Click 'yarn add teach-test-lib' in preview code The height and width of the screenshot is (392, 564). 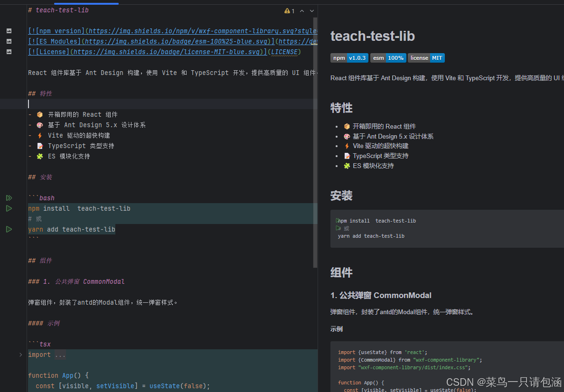tap(371, 236)
